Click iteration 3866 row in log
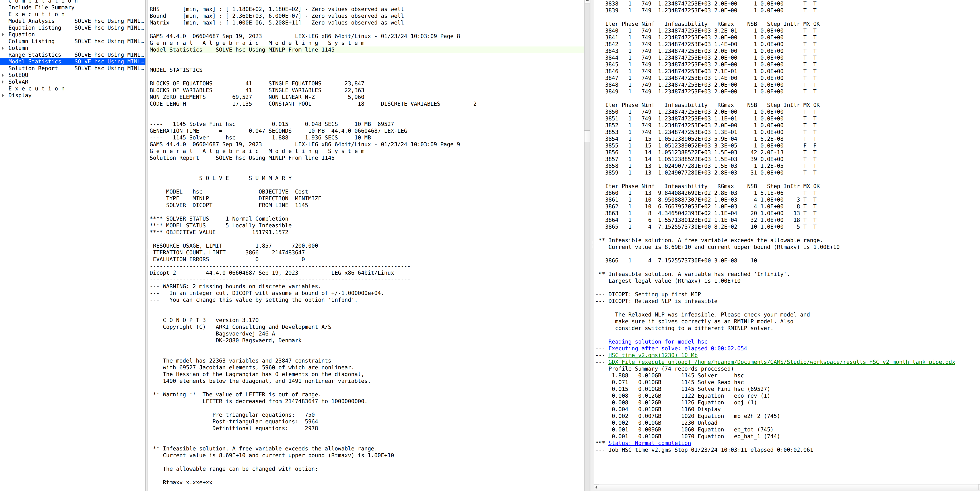The image size is (980, 491). coord(681,261)
